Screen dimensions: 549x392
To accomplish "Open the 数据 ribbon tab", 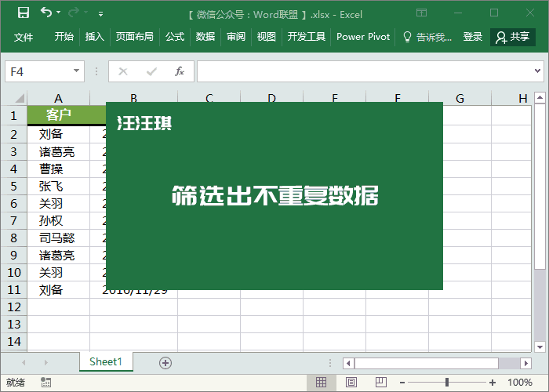I will click(205, 36).
